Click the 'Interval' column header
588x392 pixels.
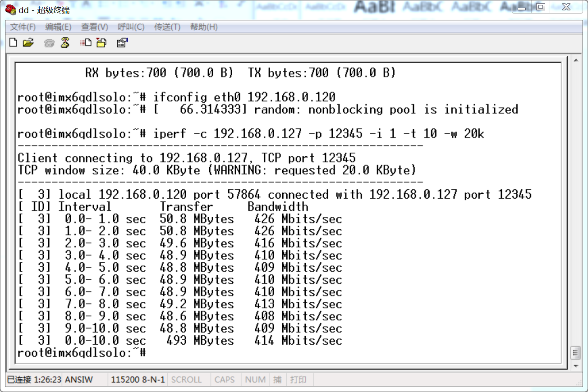coord(85,207)
